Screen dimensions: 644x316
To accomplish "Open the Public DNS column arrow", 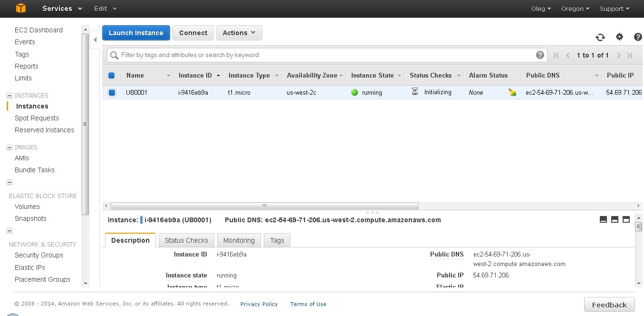I will (x=596, y=76).
